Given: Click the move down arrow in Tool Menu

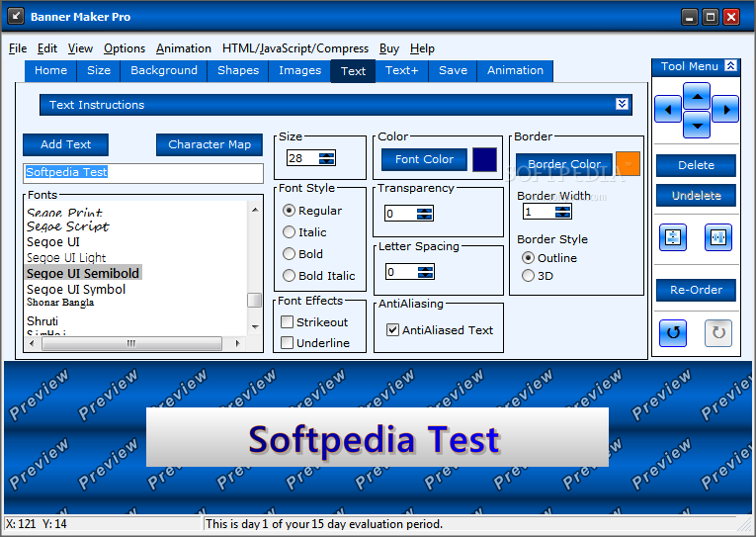Looking at the screenshot, I should click(x=697, y=125).
